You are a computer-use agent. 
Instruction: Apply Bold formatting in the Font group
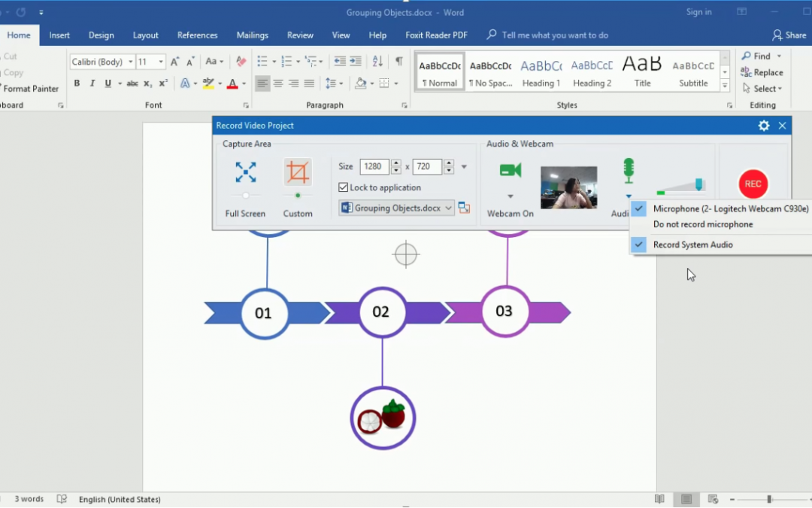coord(77,84)
